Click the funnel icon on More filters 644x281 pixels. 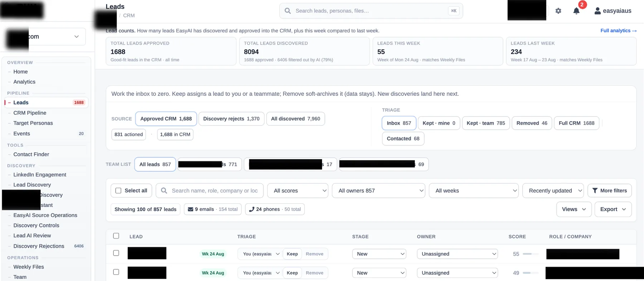coord(595,191)
